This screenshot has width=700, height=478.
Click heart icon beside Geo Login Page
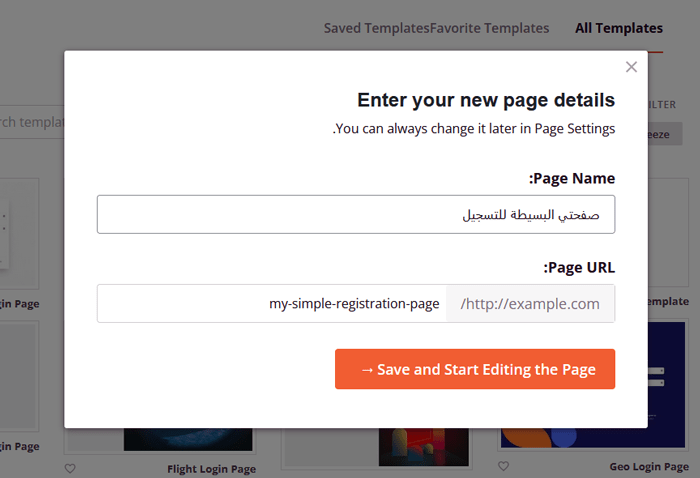pos(504,467)
